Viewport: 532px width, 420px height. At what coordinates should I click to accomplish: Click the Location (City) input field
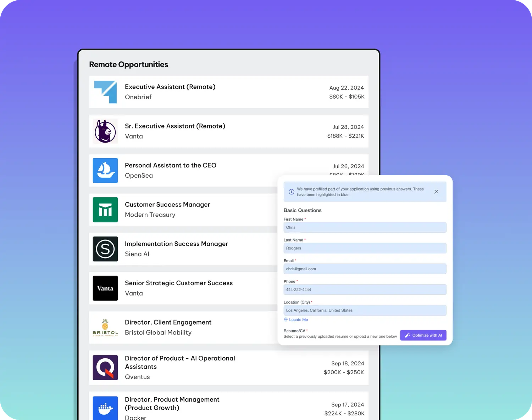click(365, 310)
